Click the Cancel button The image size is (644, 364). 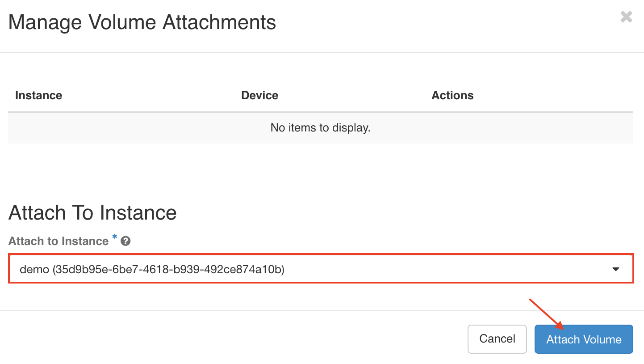tap(497, 339)
